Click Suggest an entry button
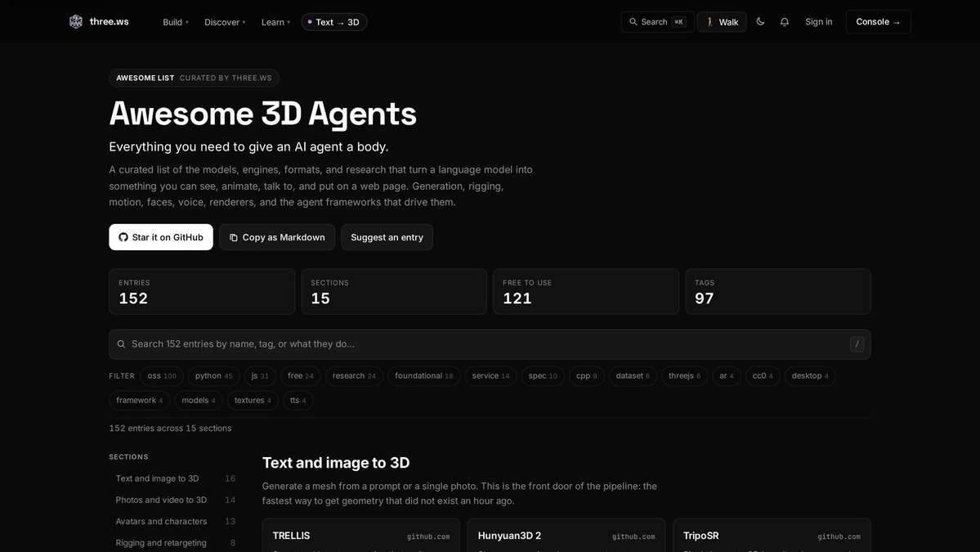Screen dimensions: 980x552 [x=387, y=237]
